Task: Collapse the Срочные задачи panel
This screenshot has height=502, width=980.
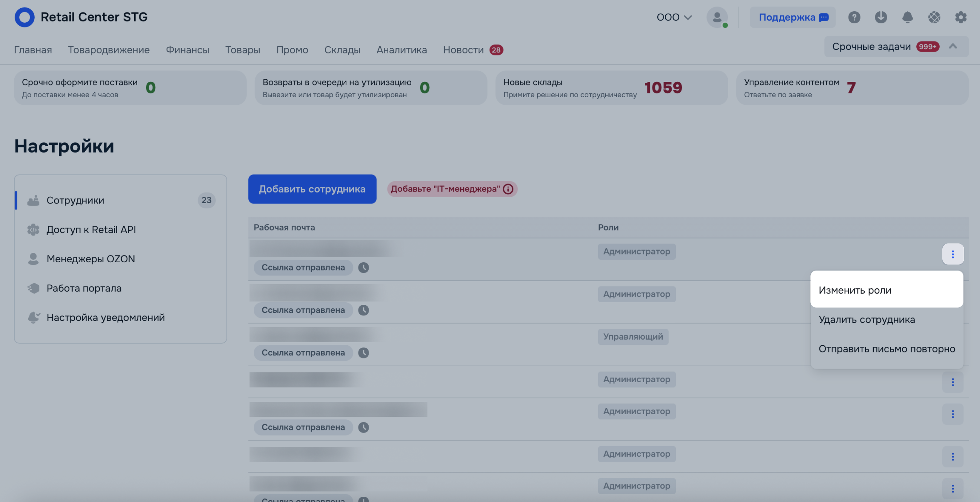Action: tap(952, 46)
